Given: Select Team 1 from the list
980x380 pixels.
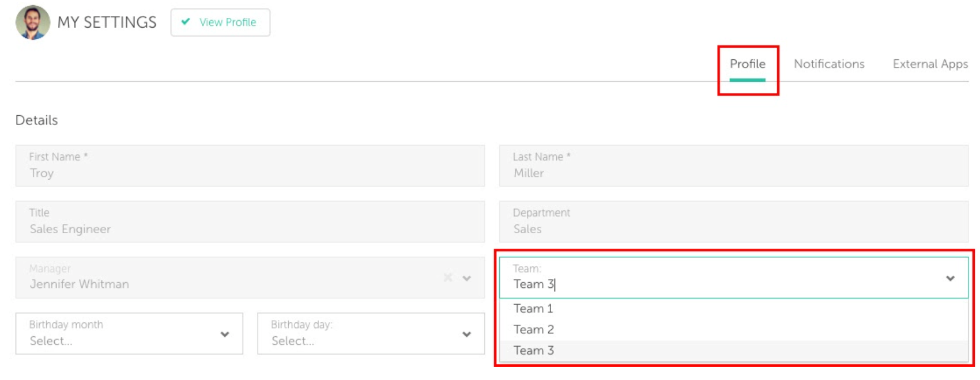Looking at the screenshot, I should click(733, 309).
